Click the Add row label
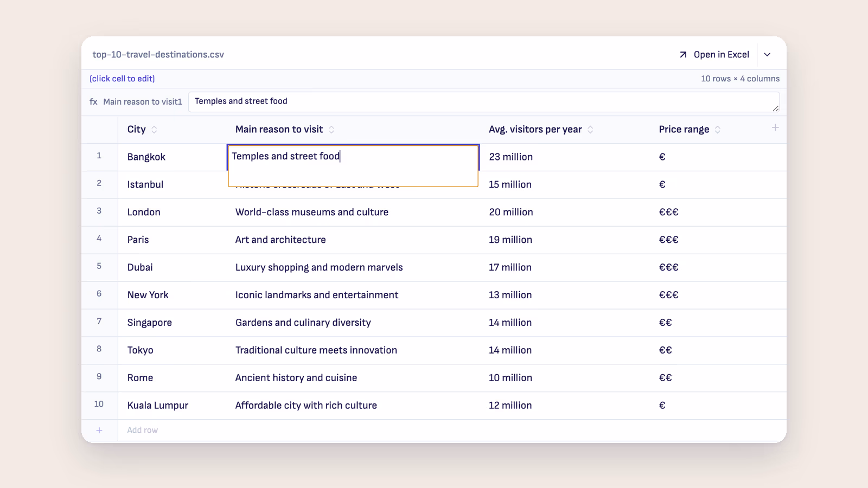 coord(143,430)
